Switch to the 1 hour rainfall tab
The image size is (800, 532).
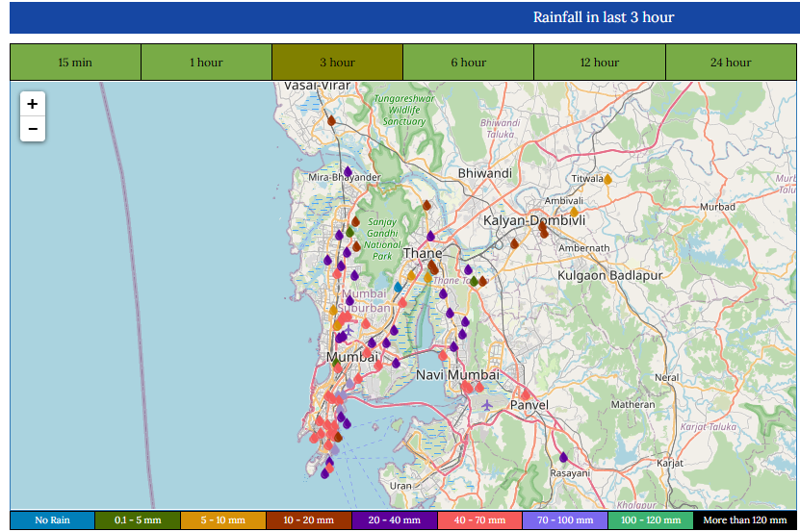tap(206, 63)
